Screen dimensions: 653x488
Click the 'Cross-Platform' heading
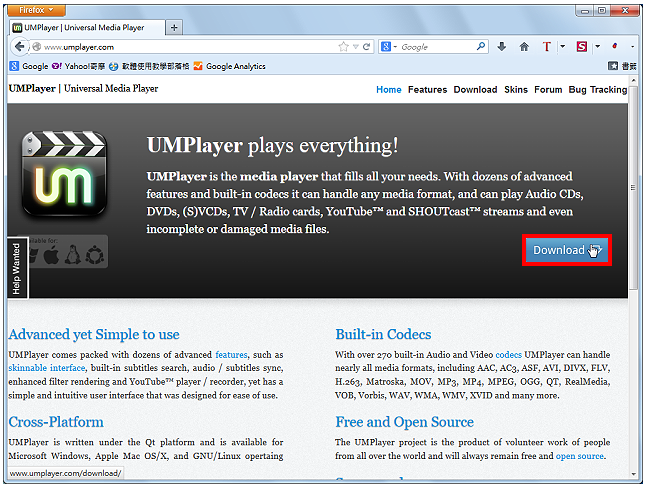(x=56, y=422)
